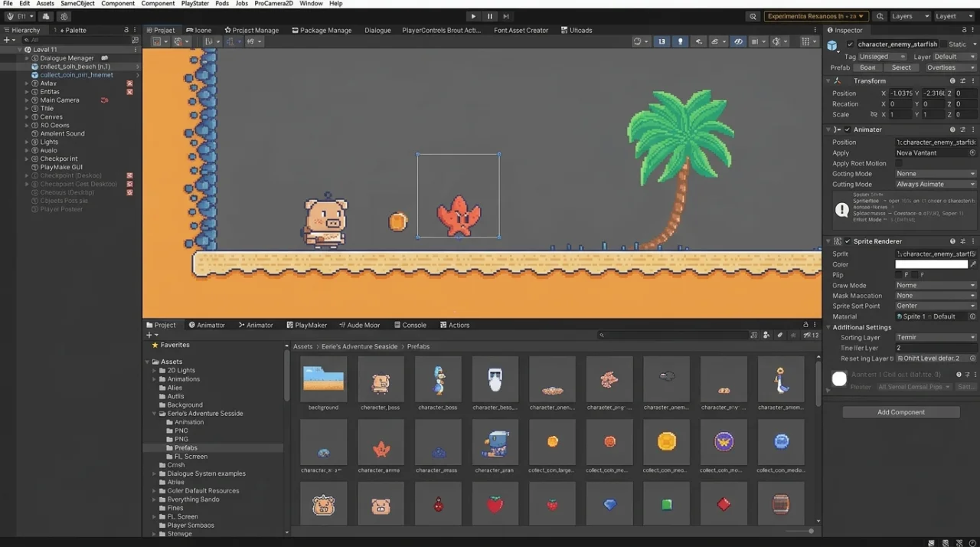
Task: Click the collab/account icon in the top toolbar
Action: point(64,16)
